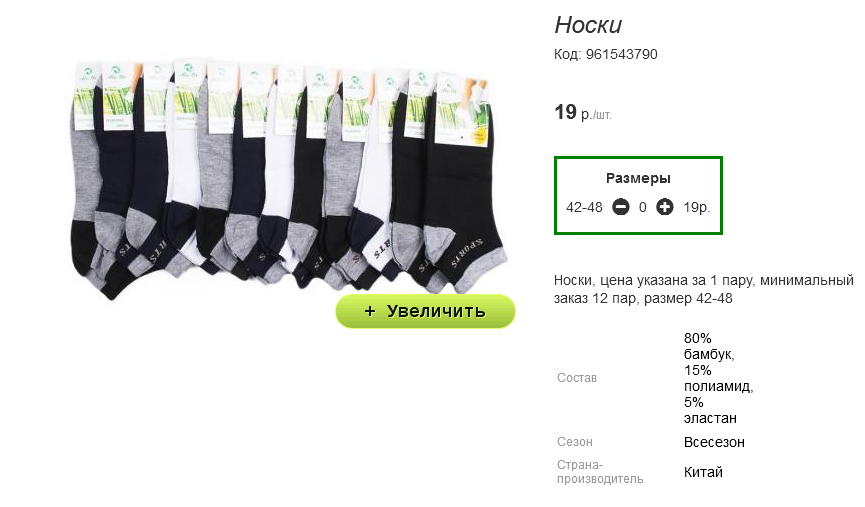Click the Состав attribute label

576,378
